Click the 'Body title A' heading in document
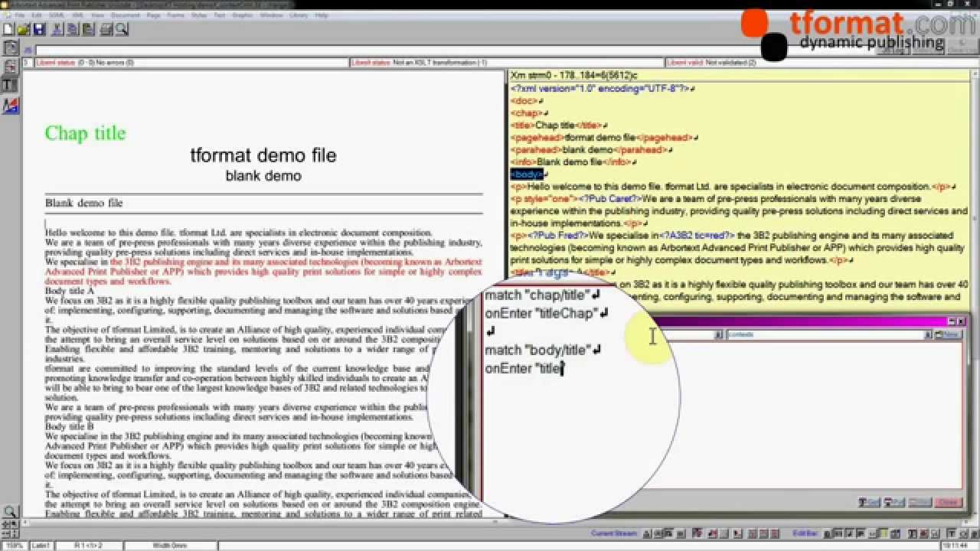 pos(70,292)
